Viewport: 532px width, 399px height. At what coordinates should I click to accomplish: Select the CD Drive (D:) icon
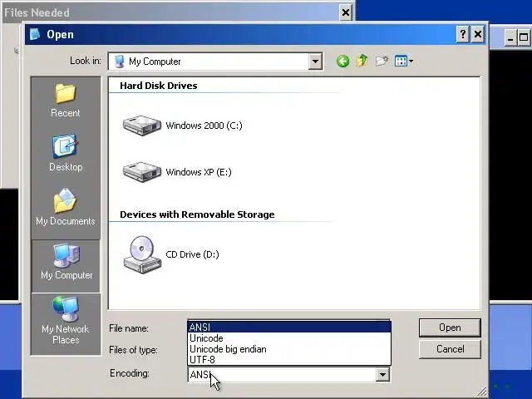coord(142,254)
